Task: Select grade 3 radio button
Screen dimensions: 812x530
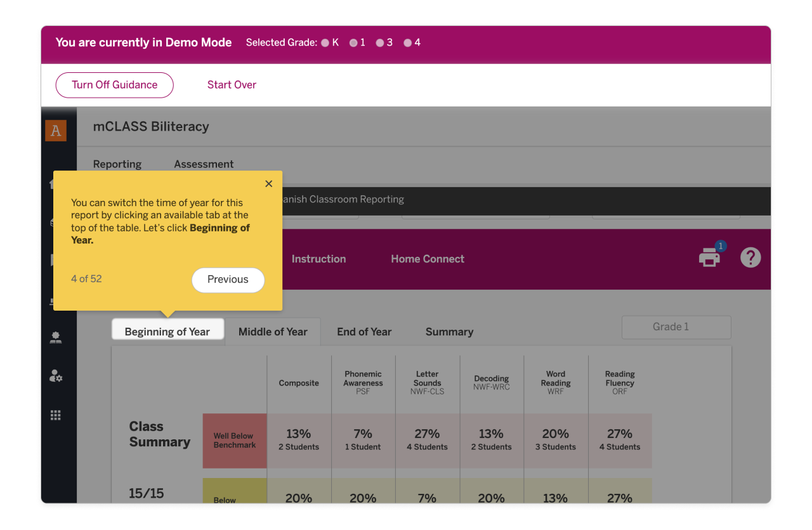Action: pyautogui.click(x=380, y=43)
